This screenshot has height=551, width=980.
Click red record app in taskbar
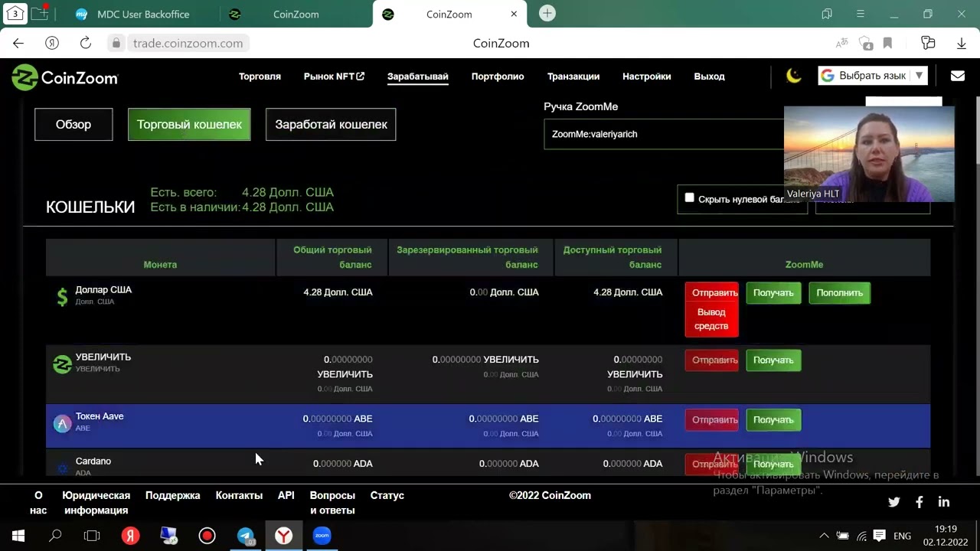tap(207, 536)
